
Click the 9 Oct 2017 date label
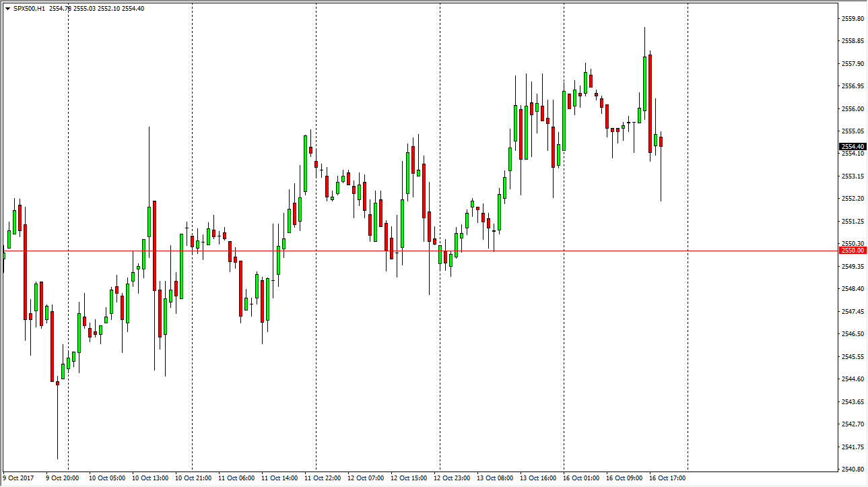[19, 478]
